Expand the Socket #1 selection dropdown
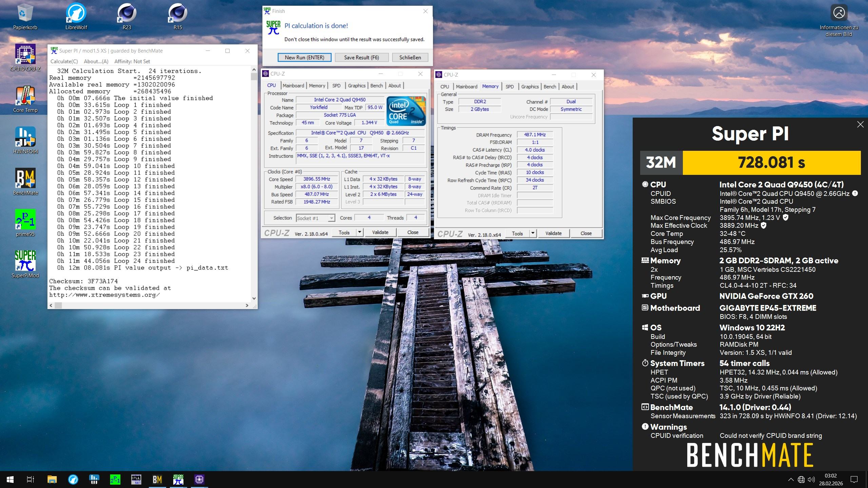 pos(331,218)
